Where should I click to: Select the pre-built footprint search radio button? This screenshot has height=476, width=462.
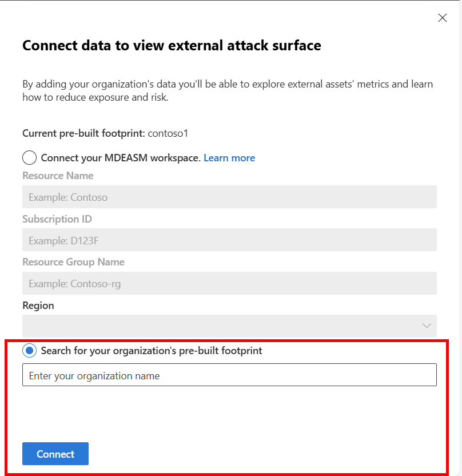(x=30, y=350)
